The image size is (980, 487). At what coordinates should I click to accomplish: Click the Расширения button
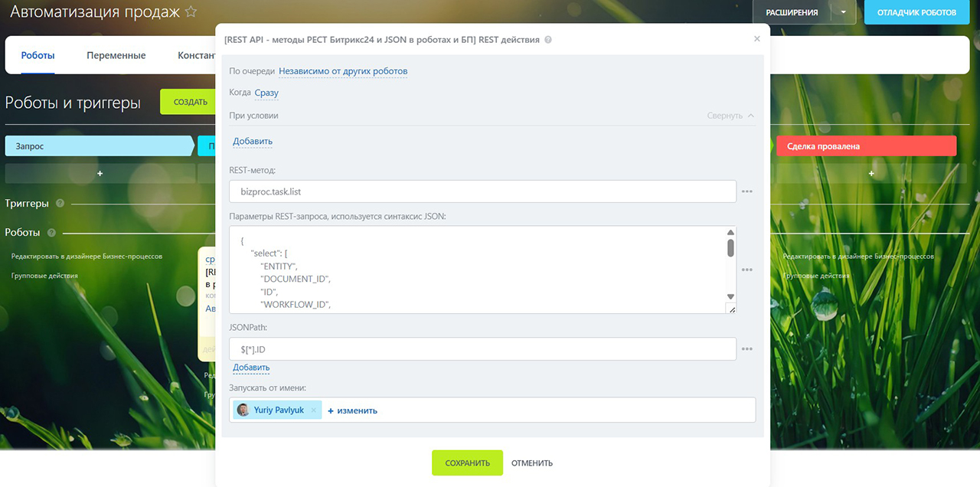(792, 12)
